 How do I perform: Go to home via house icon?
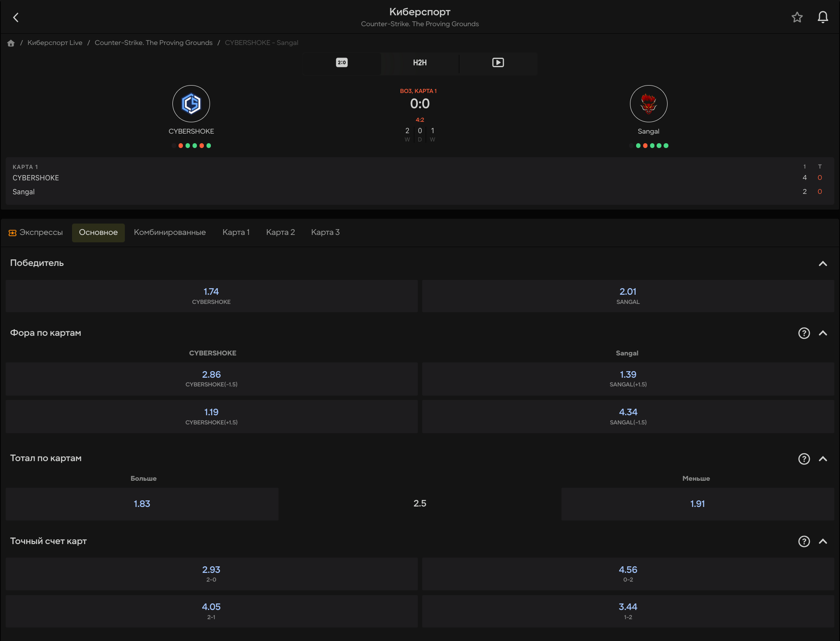[11, 43]
